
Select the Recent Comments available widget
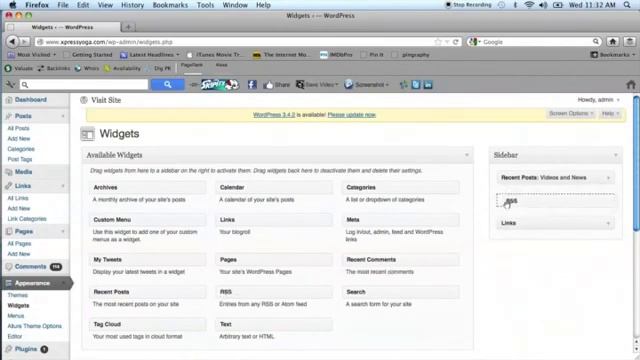click(x=400, y=260)
